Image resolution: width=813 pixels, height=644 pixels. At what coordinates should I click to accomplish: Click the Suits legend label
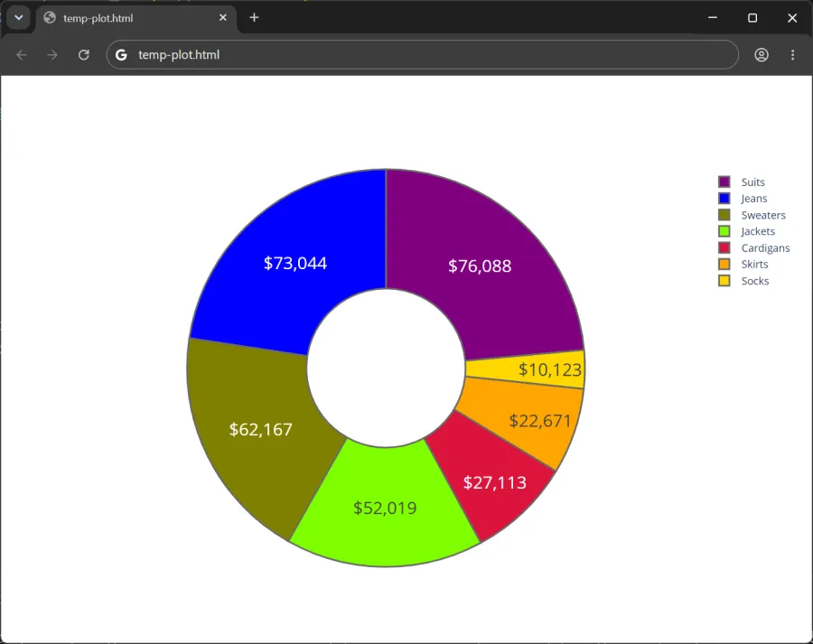point(752,182)
